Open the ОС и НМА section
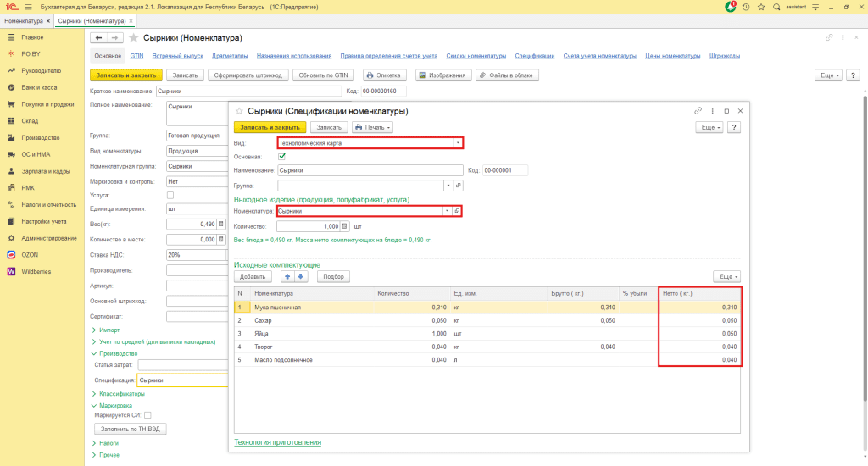Viewport: 868px width, 466px height. point(36,154)
